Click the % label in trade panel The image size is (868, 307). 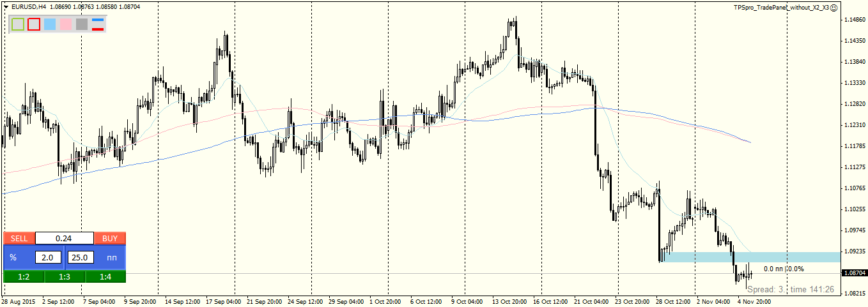pyautogui.click(x=13, y=257)
